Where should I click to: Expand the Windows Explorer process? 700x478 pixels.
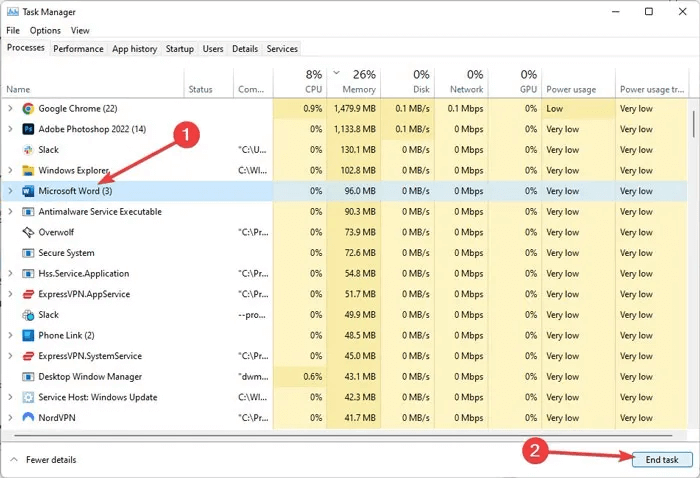[x=10, y=170]
